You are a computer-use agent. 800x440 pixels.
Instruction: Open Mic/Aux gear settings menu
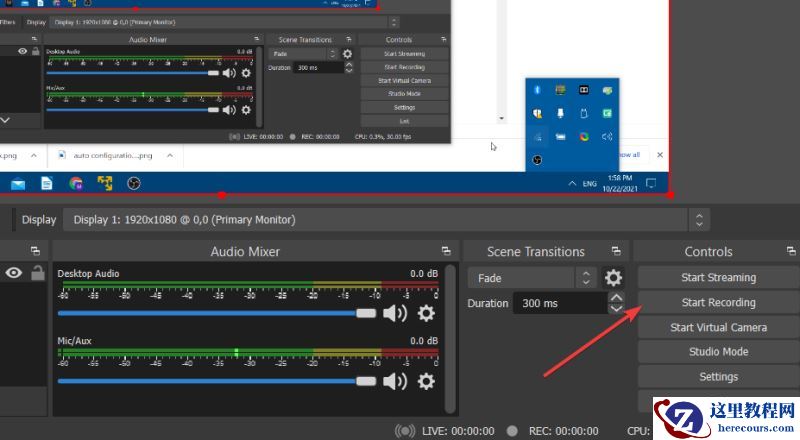(x=426, y=381)
